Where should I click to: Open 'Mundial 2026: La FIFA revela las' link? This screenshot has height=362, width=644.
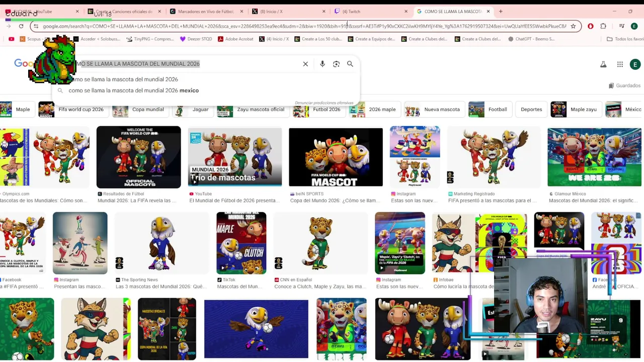point(137,201)
